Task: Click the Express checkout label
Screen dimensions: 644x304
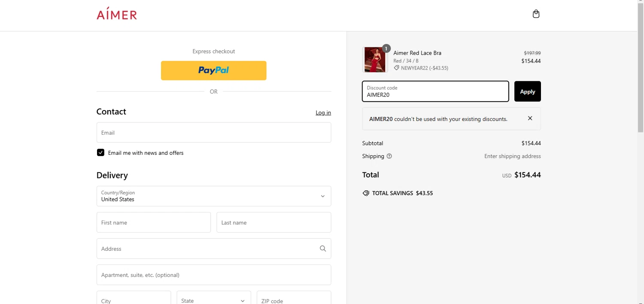Action: pyautogui.click(x=214, y=51)
